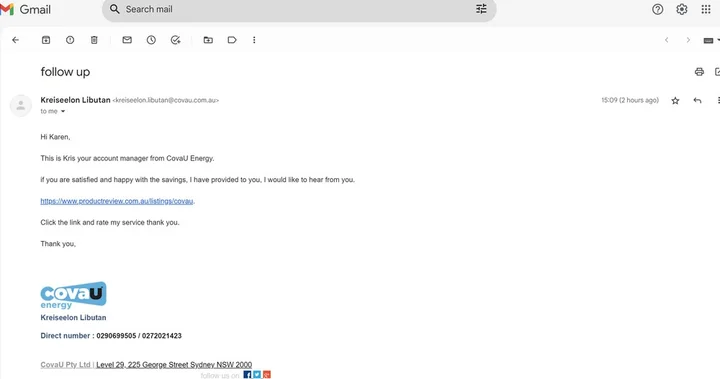Open the input tools keyboard selector
Image resolution: width=720 pixels, height=379 pixels.
click(x=711, y=40)
